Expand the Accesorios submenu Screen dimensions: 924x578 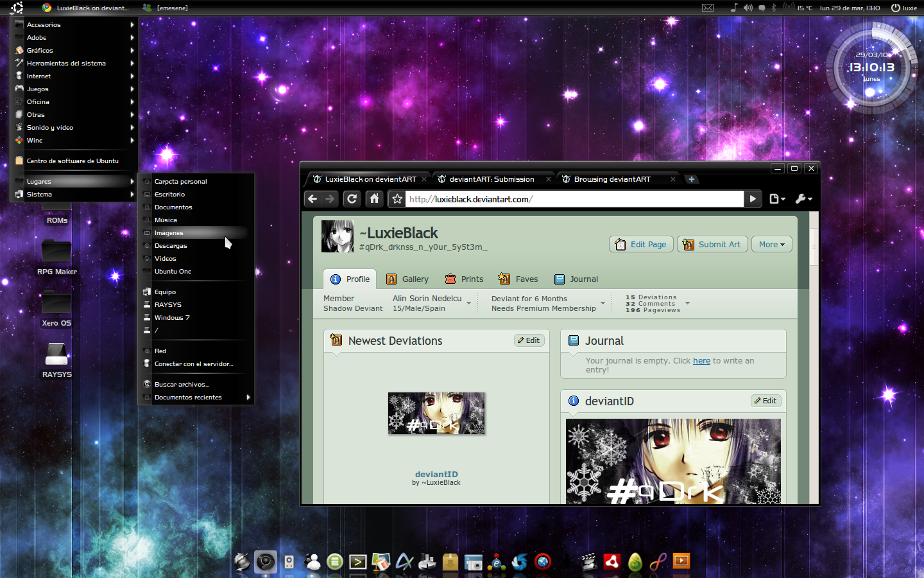pyautogui.click(x=74, y=24)
